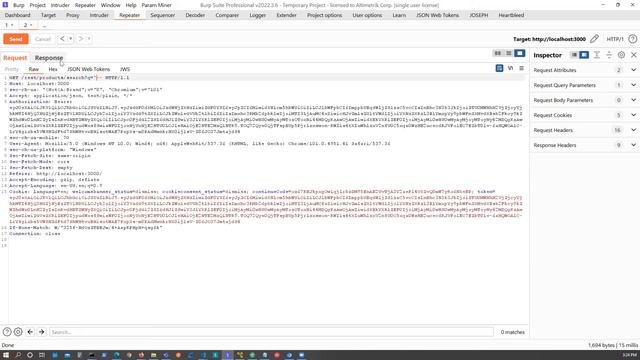Image resolution: width=640 pixels, height=360 pixels.
Task: Expand the Response Headers section
Action: tap(584, 145)
